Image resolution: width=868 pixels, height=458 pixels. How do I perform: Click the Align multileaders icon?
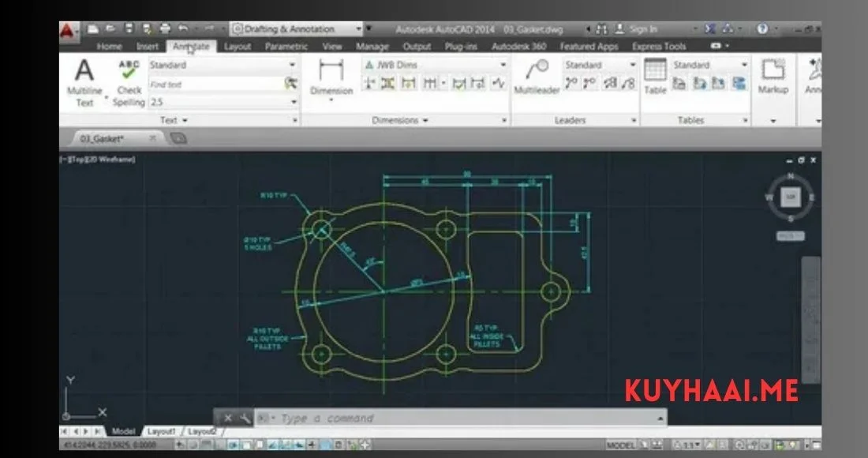coord(610,84)
